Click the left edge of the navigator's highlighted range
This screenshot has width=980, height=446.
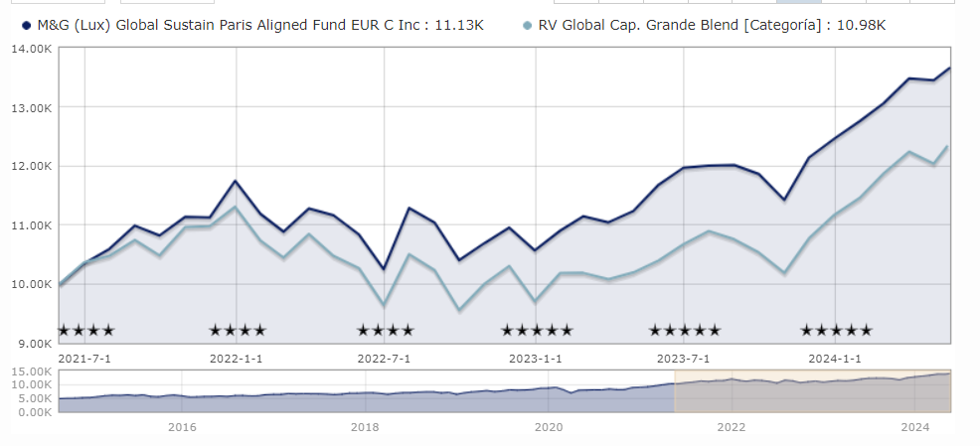coord(675,391)
